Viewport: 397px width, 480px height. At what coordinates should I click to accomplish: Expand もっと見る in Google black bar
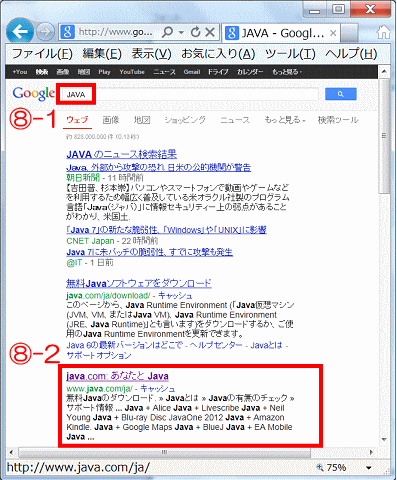click(287, 72)
